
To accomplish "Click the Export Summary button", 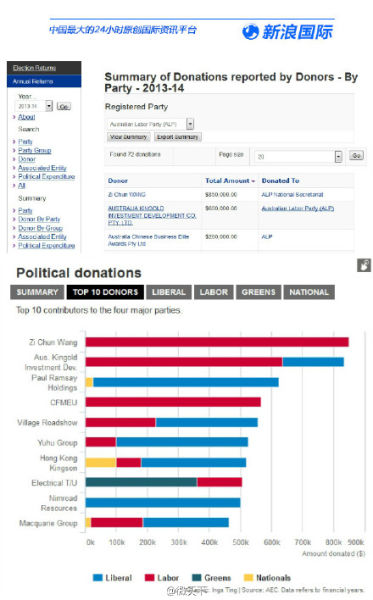I will 178,137.
